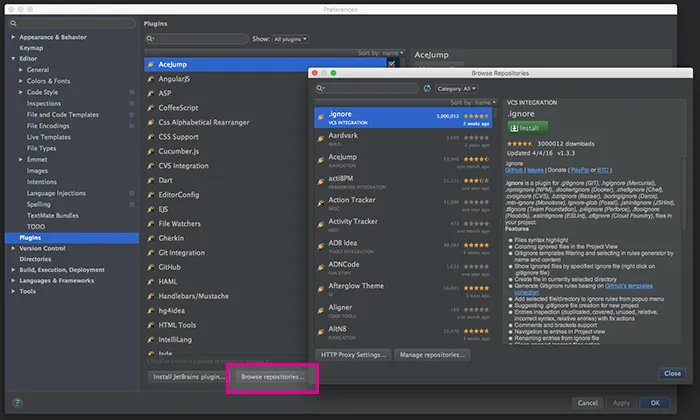Expand the Emmet tree node
This screenshot has width=700, height=420.
[21, 159]
